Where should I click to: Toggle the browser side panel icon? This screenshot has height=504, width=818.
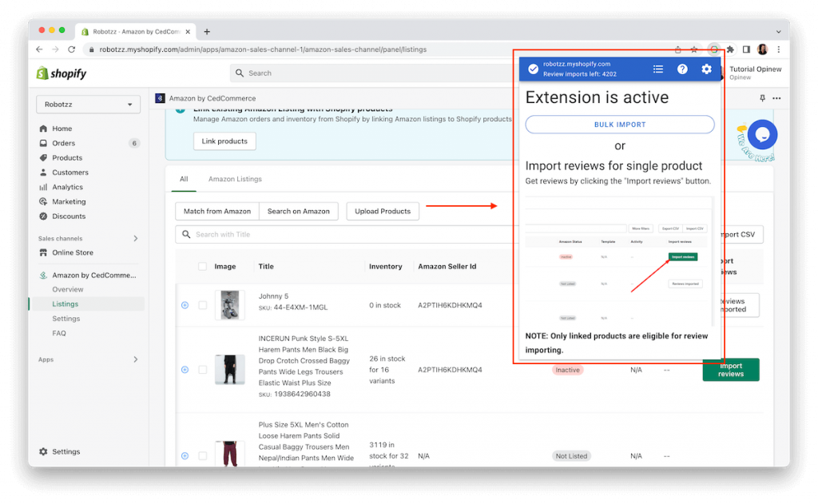point(747,50)
